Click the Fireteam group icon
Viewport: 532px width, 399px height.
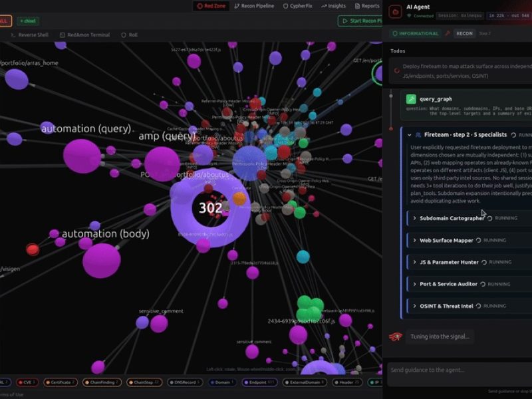418,135
